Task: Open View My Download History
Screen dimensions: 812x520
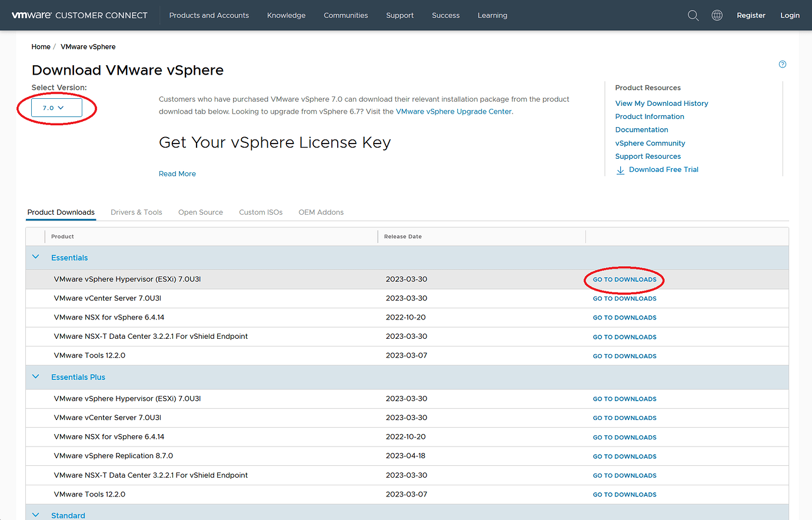Action: coord(661,104)
